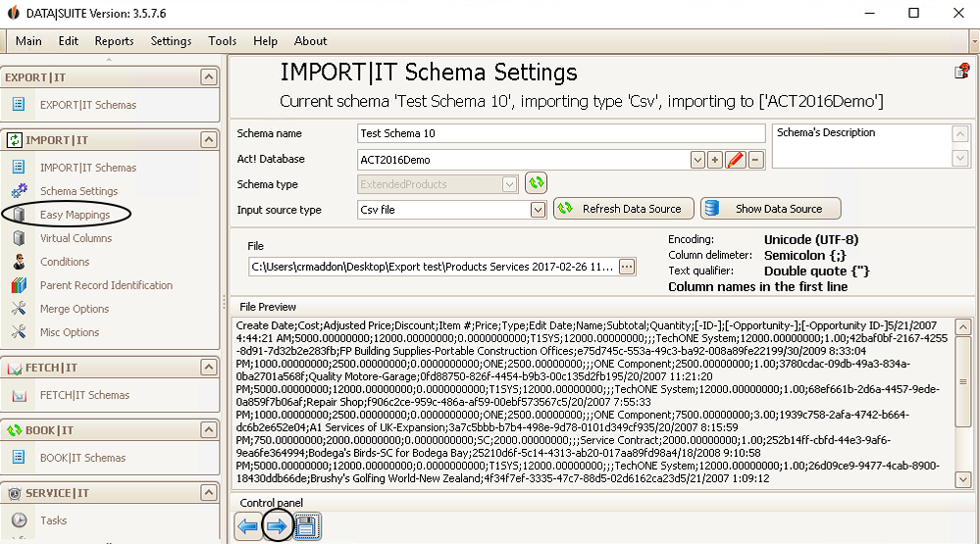Click in Schema's Description text box
Image resolution: width=980 pixels, height=544 pixels.
862,146
